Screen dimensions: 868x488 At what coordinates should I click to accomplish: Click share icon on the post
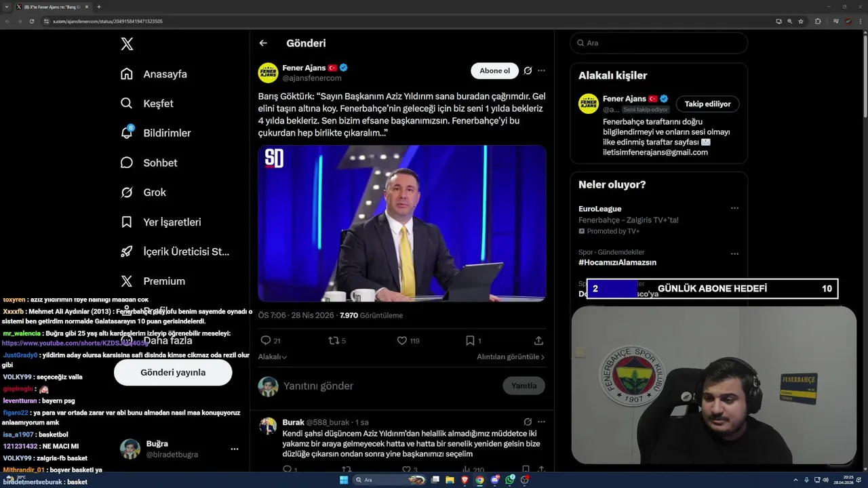click(538, 340)
